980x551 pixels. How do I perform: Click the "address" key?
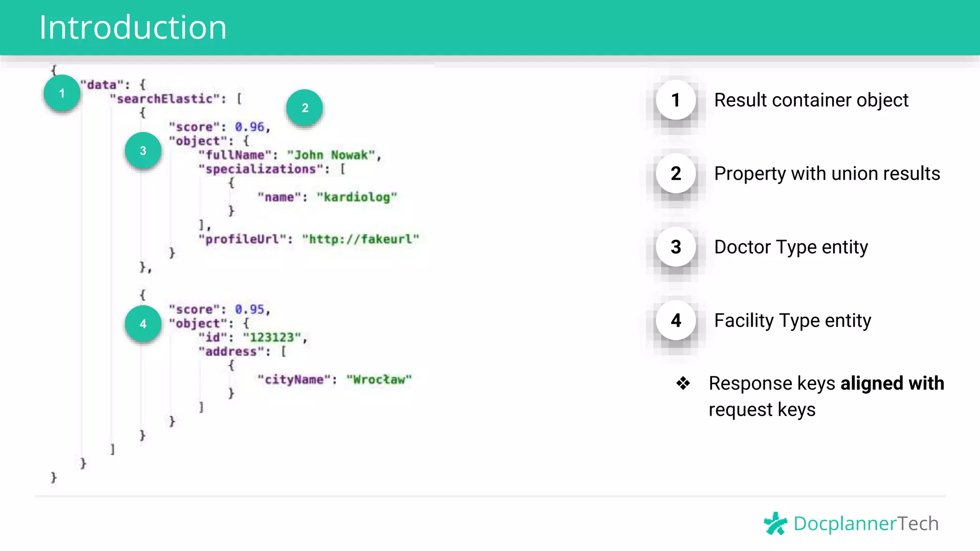coord(231,352)
